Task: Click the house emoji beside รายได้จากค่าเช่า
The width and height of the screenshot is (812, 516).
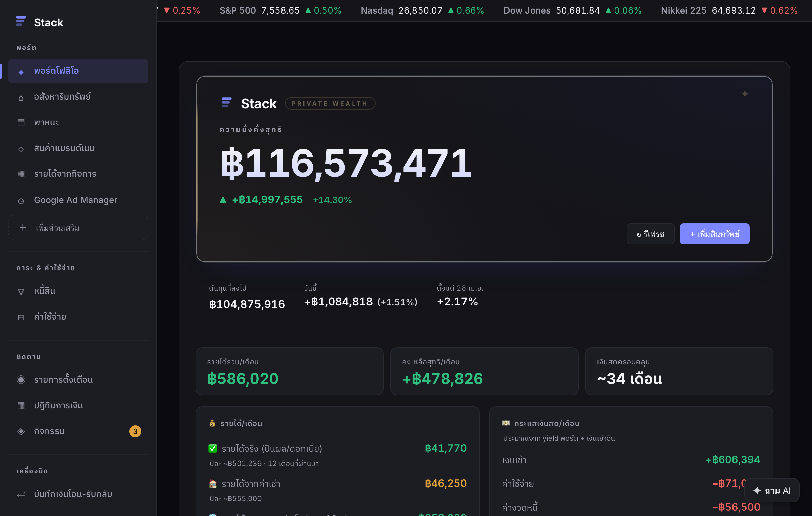Action: point(213,483)
